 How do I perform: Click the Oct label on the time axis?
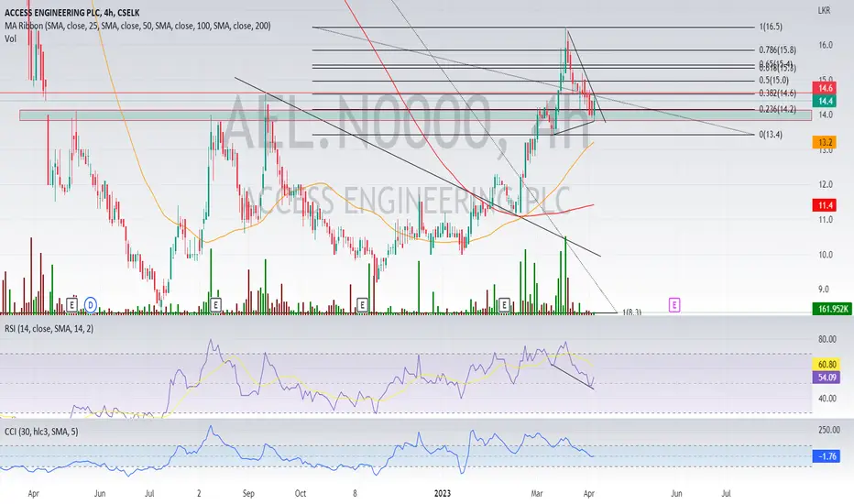pyautogui.click(x=301, y=494)
